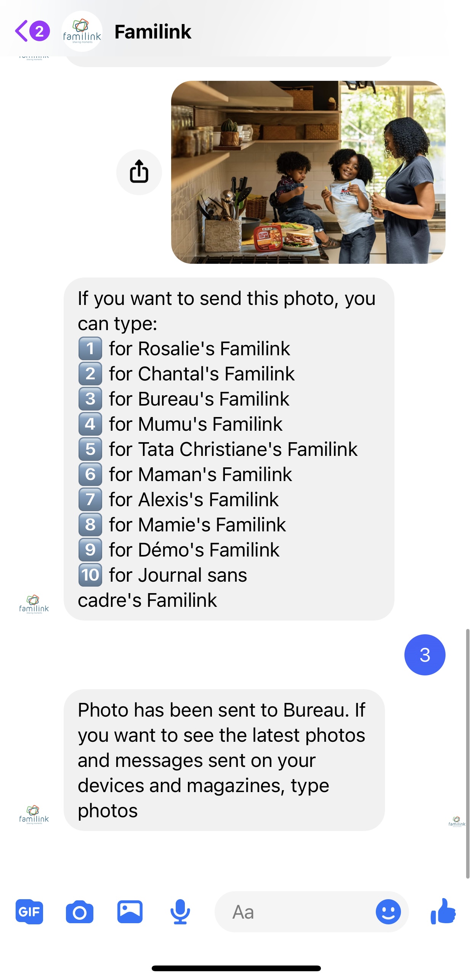Open the emoji picker in message field
This screenshot has height=980, width=473.
[388, 912]
